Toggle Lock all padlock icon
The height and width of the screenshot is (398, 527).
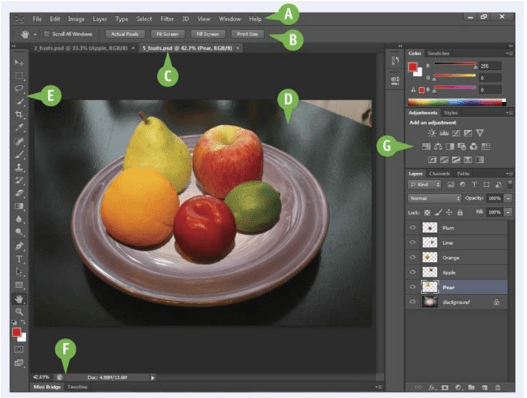[x=460, y=212]
